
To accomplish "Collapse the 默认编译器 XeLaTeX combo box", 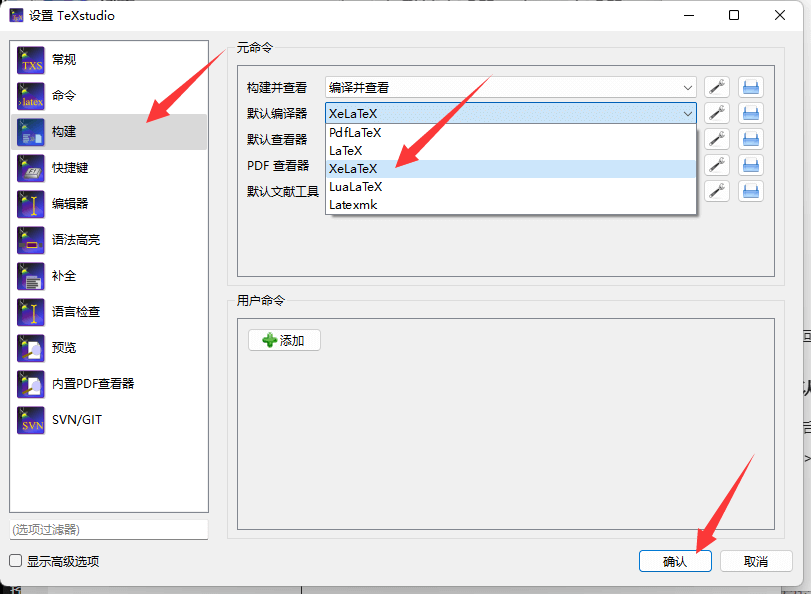I will click(x=510, y=113).
